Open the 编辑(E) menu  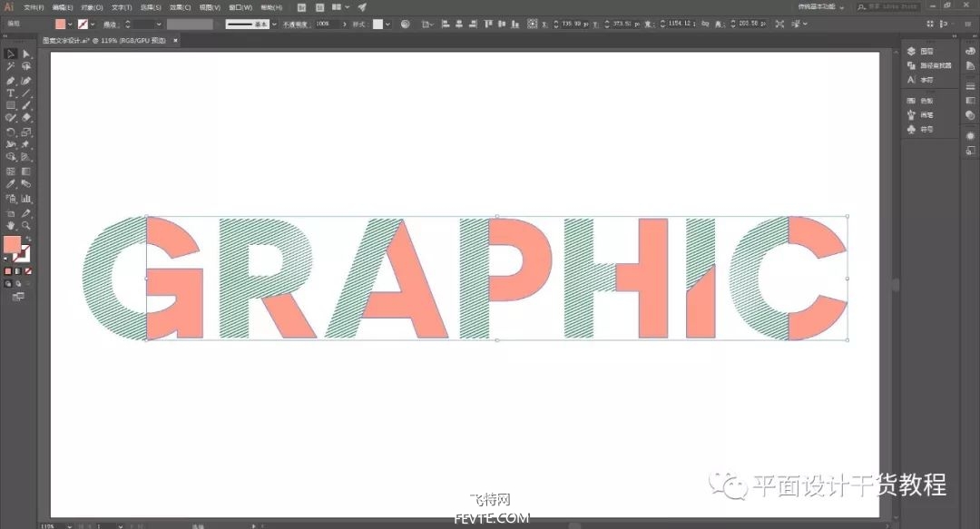pos(63,7)
